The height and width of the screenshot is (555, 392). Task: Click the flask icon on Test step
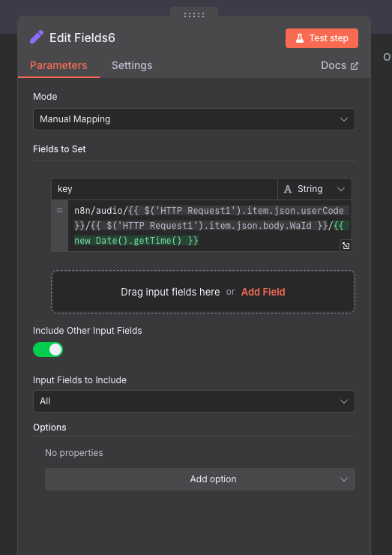300,38
